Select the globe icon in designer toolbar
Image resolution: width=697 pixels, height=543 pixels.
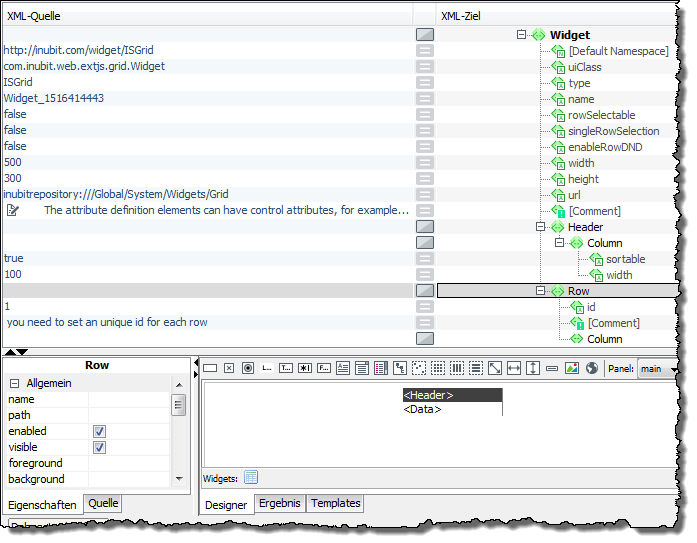pyautogui.click(x=591, y=368)
